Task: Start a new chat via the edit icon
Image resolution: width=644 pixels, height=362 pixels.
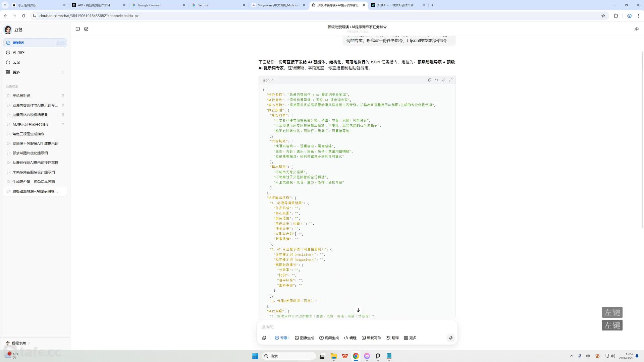Action: tap(86, 29)
